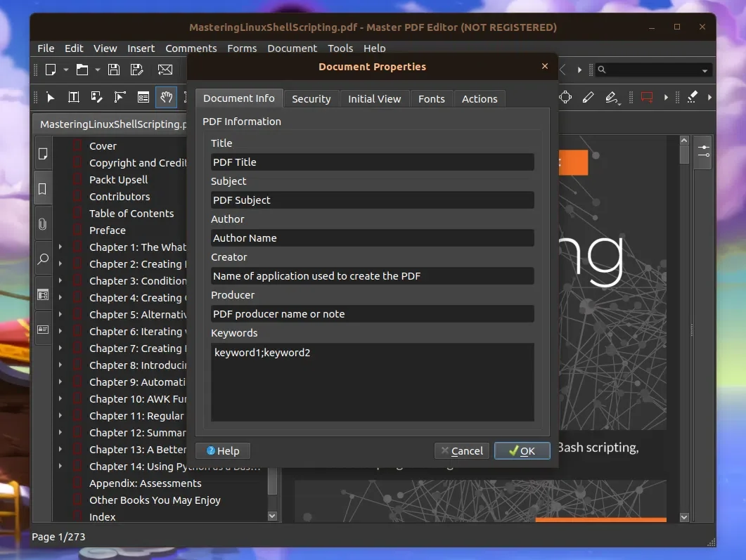Switch to the Security tab
The image size is (746, 560).
tap(311, 98)
